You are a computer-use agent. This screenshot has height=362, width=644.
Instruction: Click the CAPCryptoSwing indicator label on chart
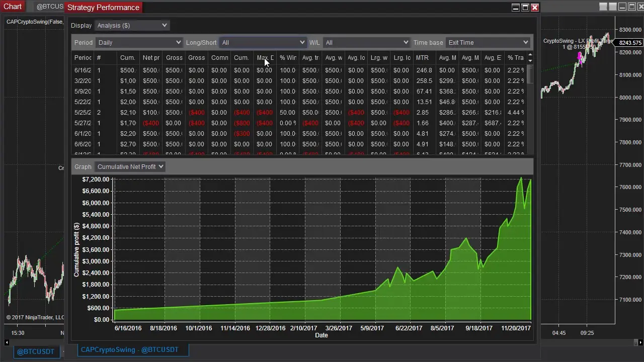[34, 22]
